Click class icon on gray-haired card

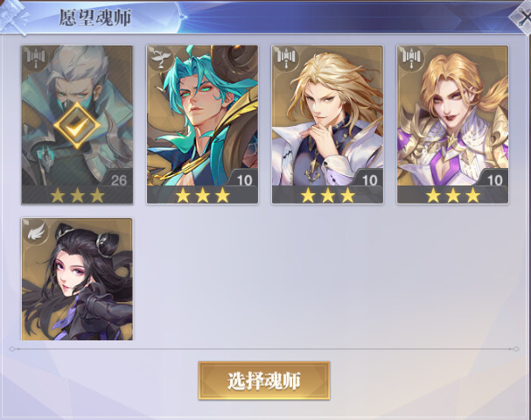click(x=36, y=58)
